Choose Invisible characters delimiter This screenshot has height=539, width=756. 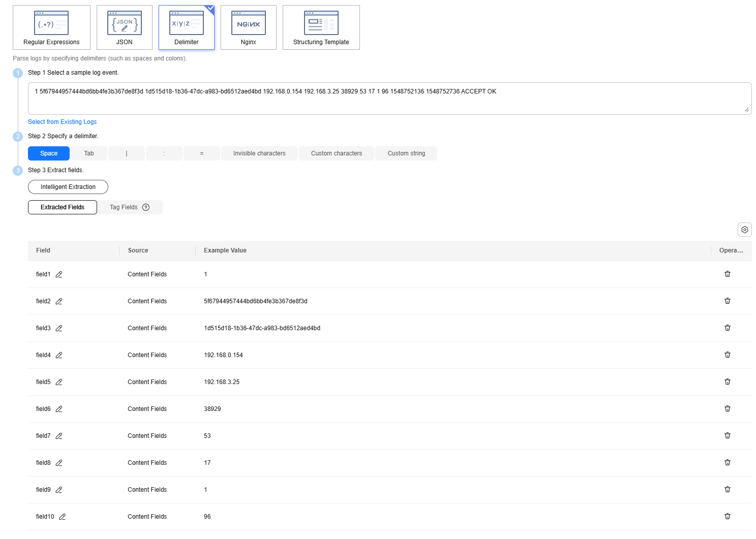pyautogui.click(x=259, y=153)
